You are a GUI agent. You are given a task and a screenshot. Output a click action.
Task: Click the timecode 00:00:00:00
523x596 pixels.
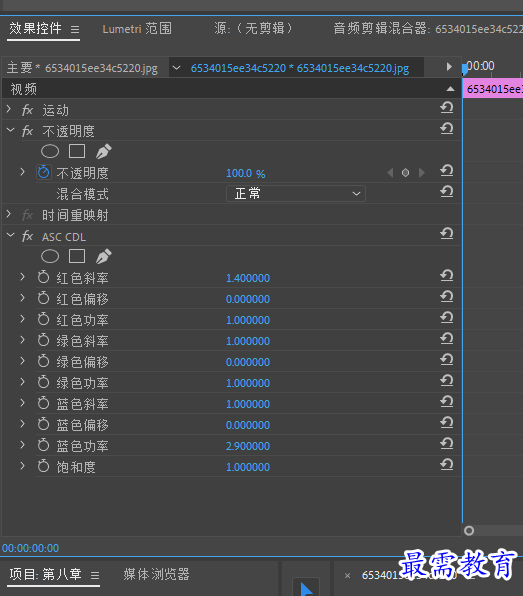point(30,548)
